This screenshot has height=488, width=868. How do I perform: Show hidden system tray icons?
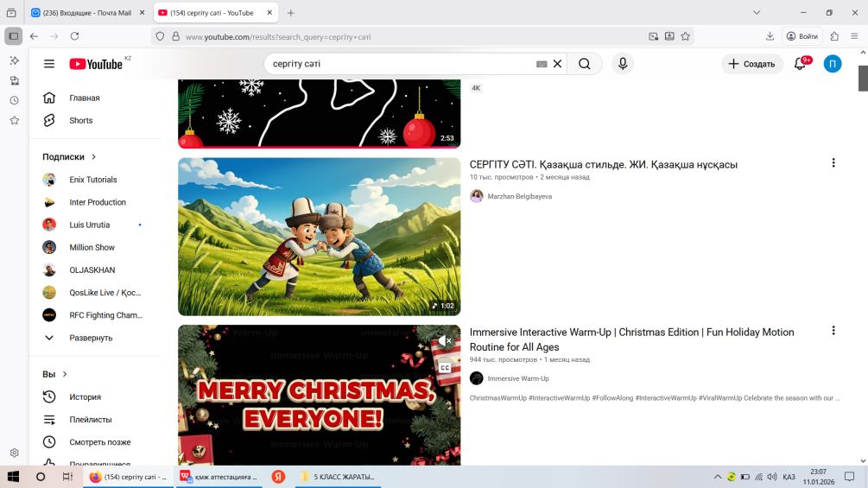point(718,477)
